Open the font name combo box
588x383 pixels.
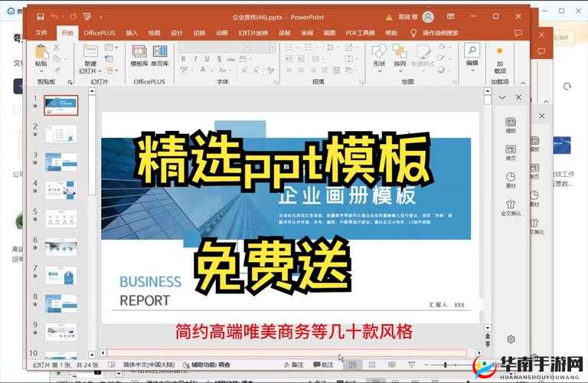coord(214,47)
